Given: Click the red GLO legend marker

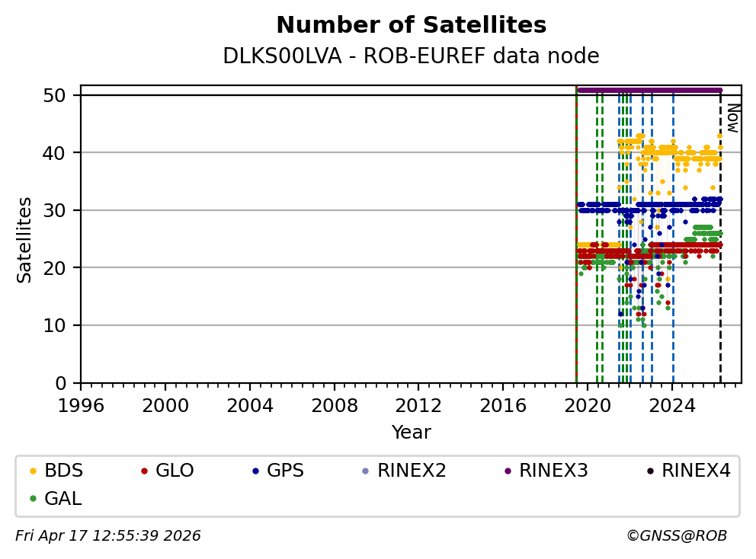Looking at the screenshot, I should coord(143,471).
